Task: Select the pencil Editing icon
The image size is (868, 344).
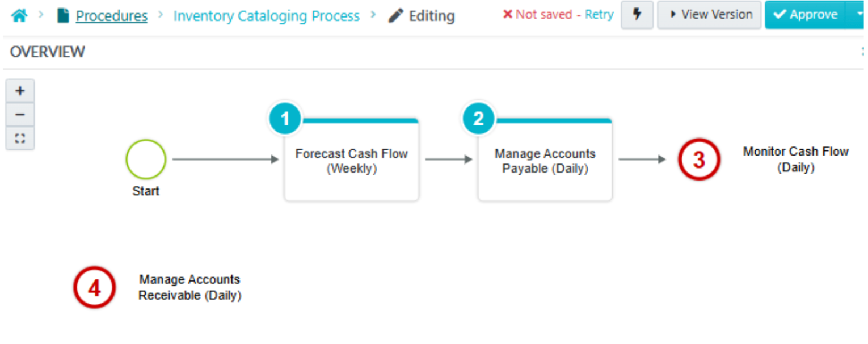Action: (x=395, y=16)
